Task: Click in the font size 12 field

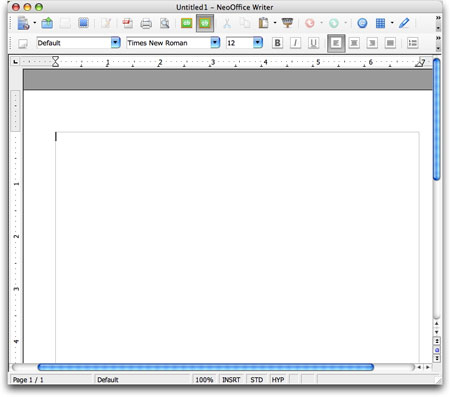Action: [239, 43]
